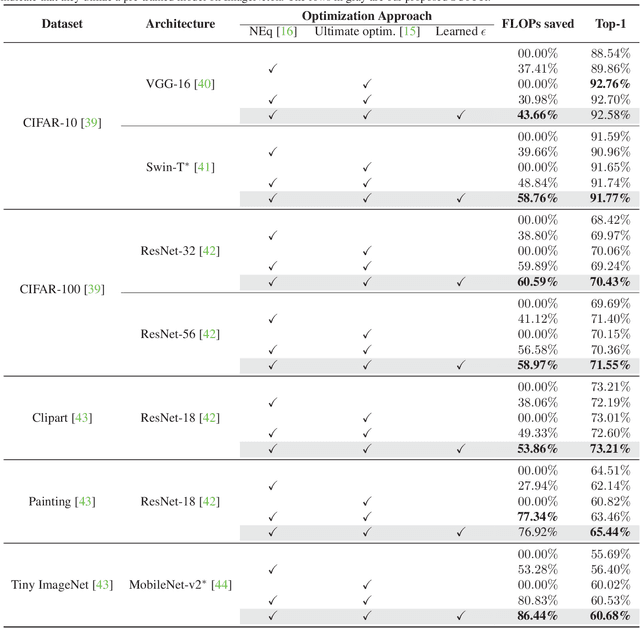640x628 pixels.
Task: Click the Top-1 column header
Action: click(610, 24)
